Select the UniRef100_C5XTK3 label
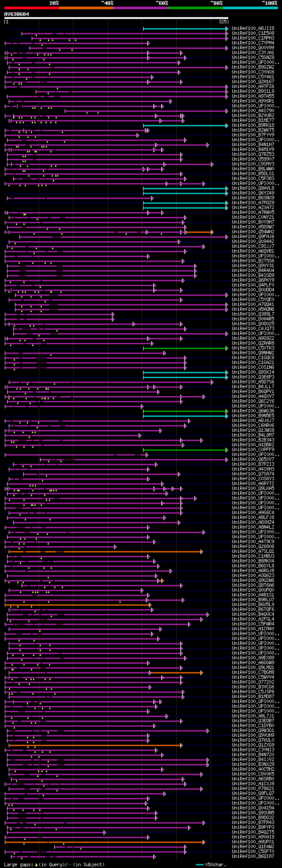Screen dimensions: 282x868 coord(253,348)
